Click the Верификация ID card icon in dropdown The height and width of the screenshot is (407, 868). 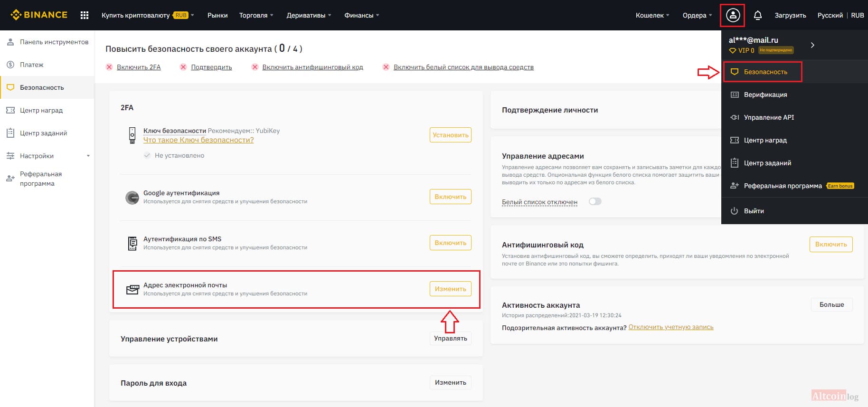[735, 95]
